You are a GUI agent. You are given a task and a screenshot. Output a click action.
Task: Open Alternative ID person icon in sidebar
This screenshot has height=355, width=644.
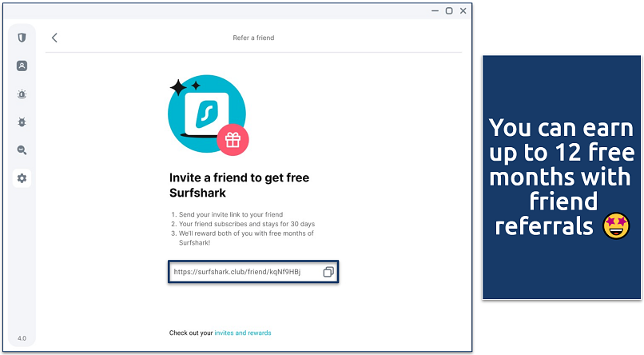click(22, 66)
